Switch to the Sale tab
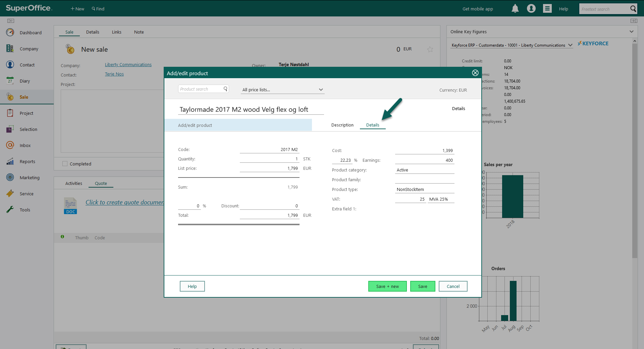This screenshot has width=644, height=349. [69, 32]
